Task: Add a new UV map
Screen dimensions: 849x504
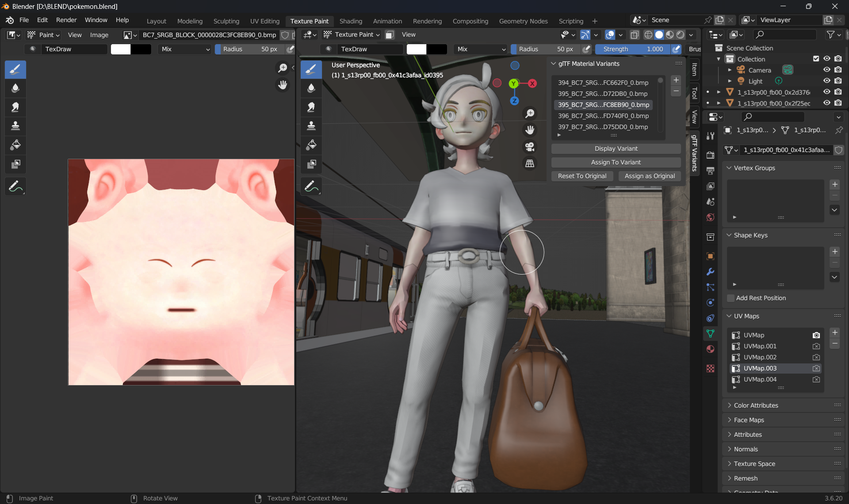Action: click(x=835, y=332)
